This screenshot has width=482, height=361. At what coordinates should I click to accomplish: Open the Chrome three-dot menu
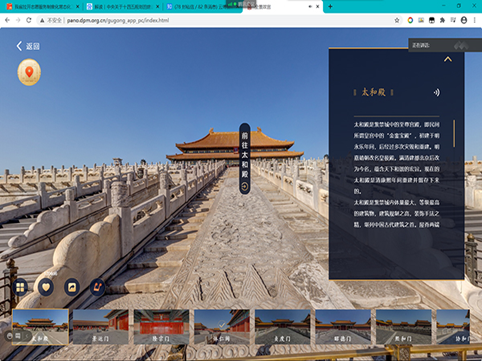click(x=474, y=20)
